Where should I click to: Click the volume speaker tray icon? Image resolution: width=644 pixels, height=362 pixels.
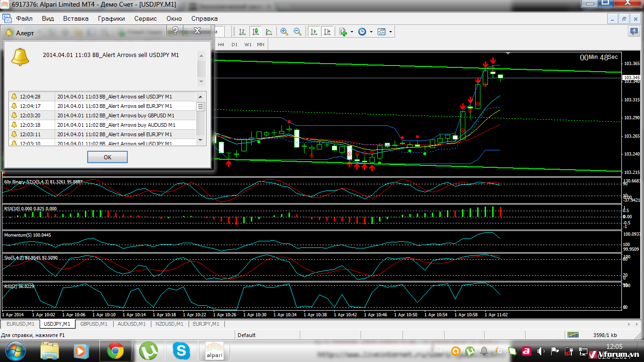click(x=541, y=351)
